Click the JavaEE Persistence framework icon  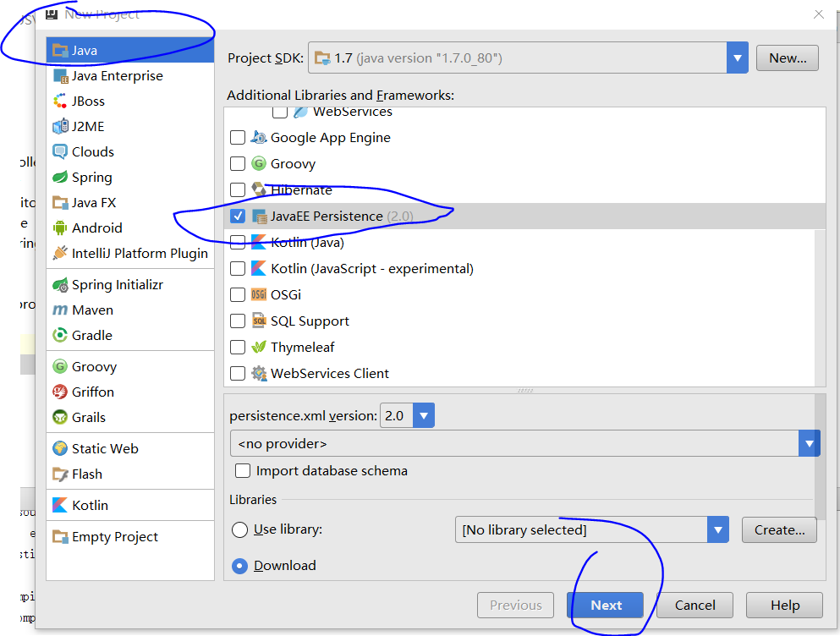[259, 216]
